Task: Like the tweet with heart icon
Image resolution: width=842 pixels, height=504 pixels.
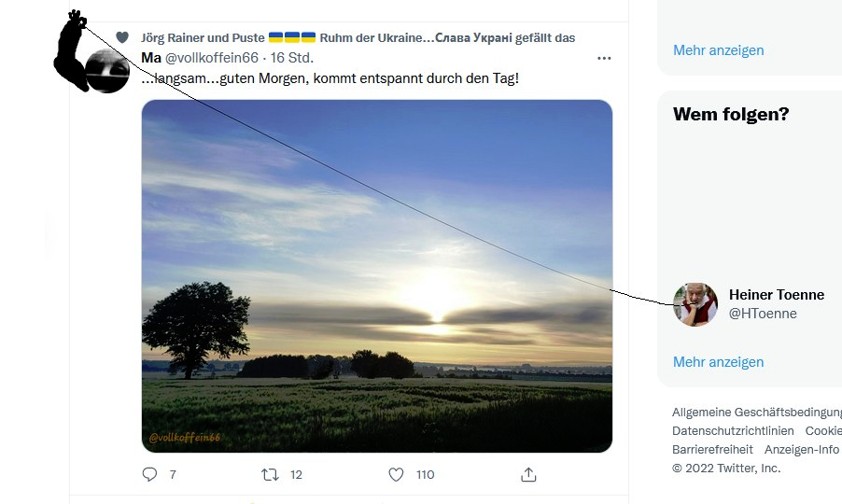Action: tap(396, 474)
